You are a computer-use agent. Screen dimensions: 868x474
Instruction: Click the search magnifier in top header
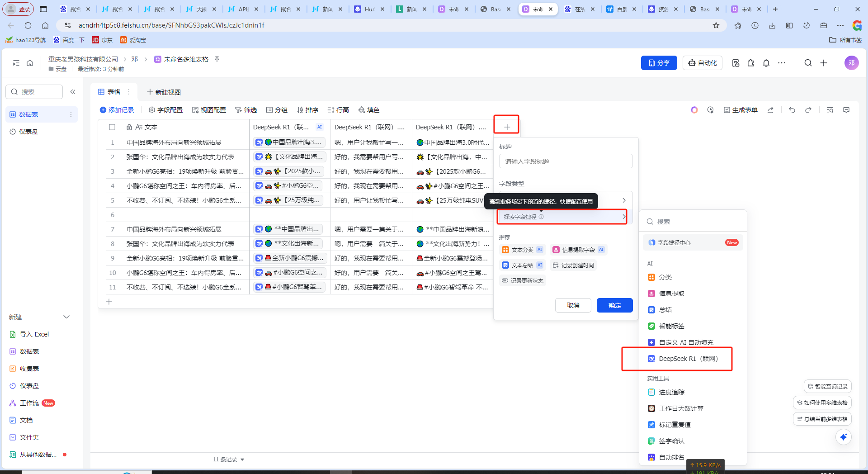[x=808, y=63]
